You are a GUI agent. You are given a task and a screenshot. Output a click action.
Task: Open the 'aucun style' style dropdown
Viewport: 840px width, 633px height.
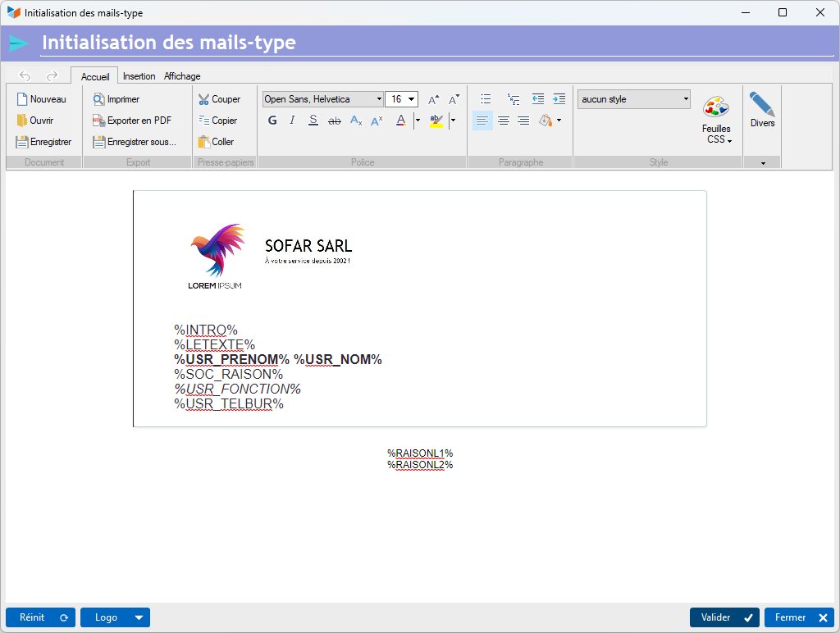(x=634, y=99)
